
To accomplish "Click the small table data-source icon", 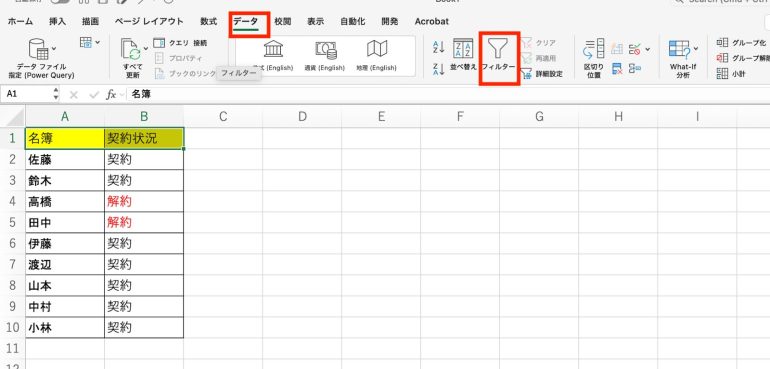I will 85,42.
